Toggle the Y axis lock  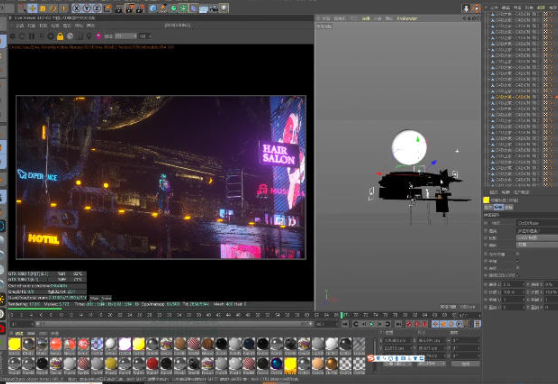coord(86,8)
